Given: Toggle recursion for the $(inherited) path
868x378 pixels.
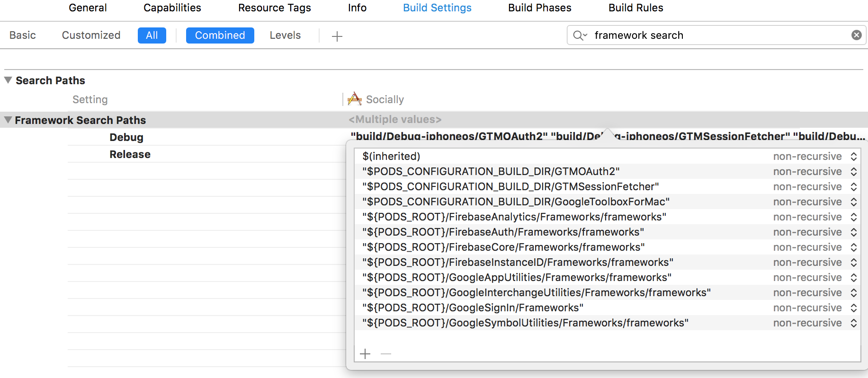Looking at the screenshot, I should (853, 157).
